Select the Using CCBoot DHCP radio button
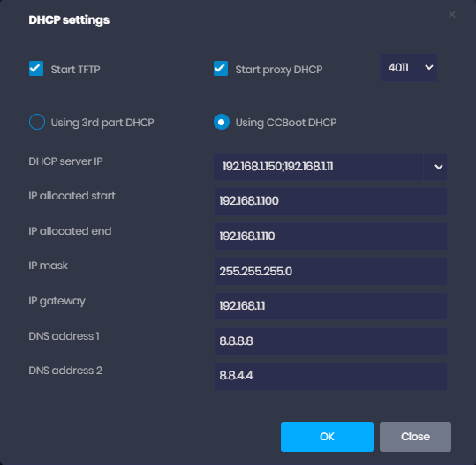 click(222, 122)
